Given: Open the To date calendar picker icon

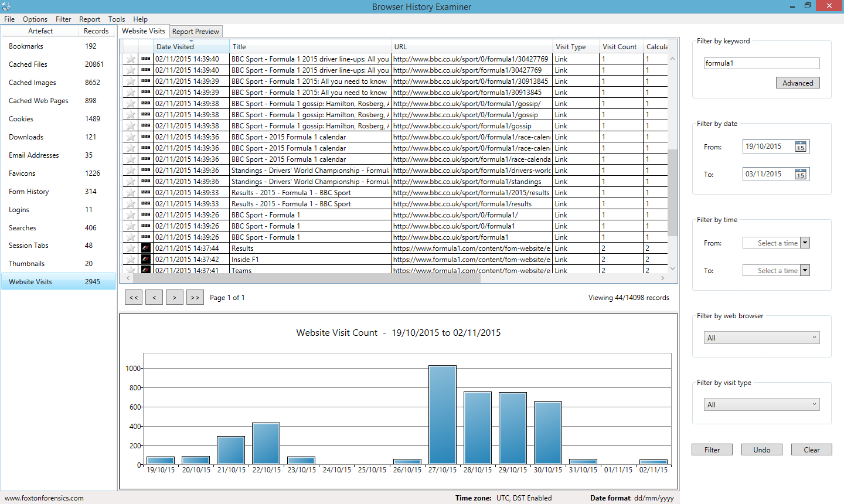Looking at the screenshot, I should tap(801, 174).
